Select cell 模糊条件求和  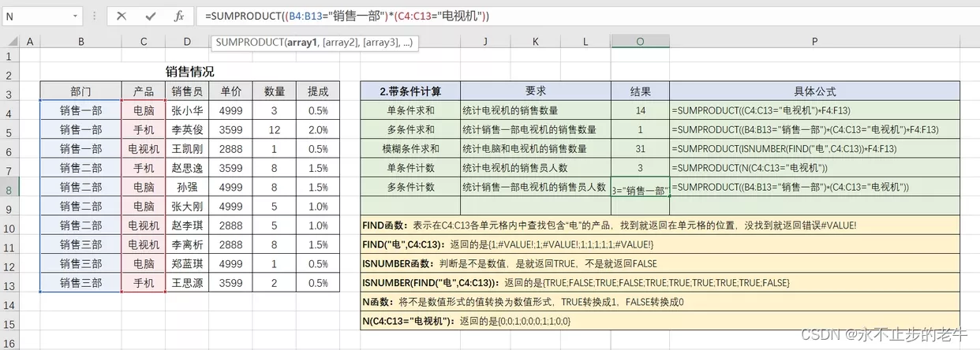[410, 148]
